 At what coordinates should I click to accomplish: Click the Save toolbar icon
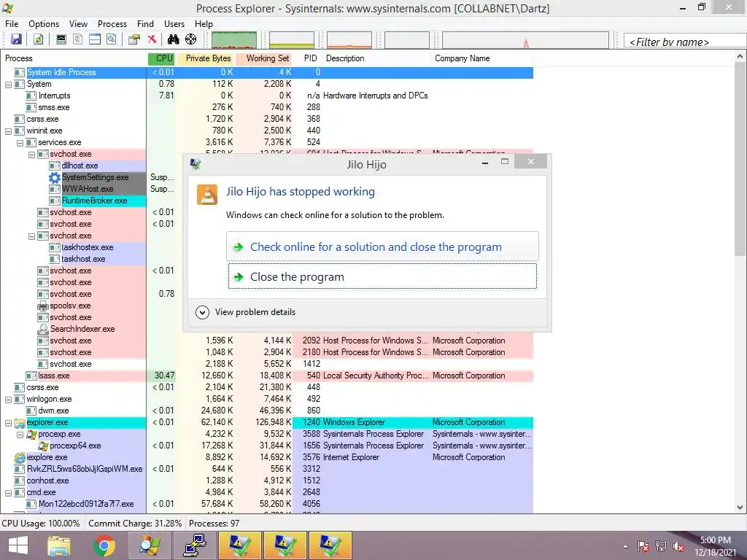[x=16, y=39]
